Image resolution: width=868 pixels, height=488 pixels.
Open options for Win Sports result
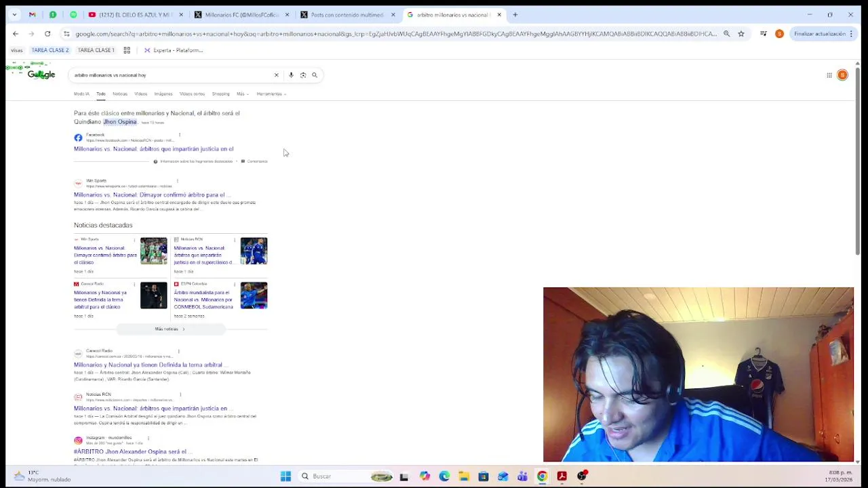(177, 181)
